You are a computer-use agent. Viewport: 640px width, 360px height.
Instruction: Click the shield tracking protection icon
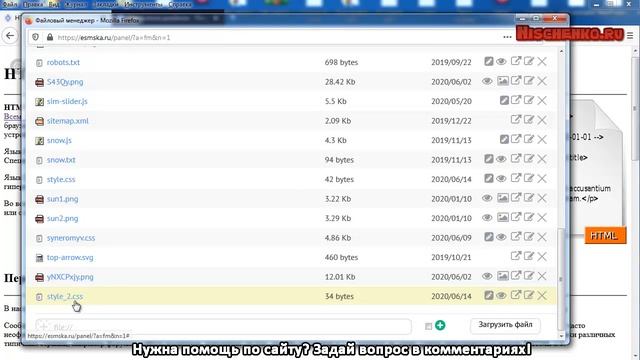36,37
